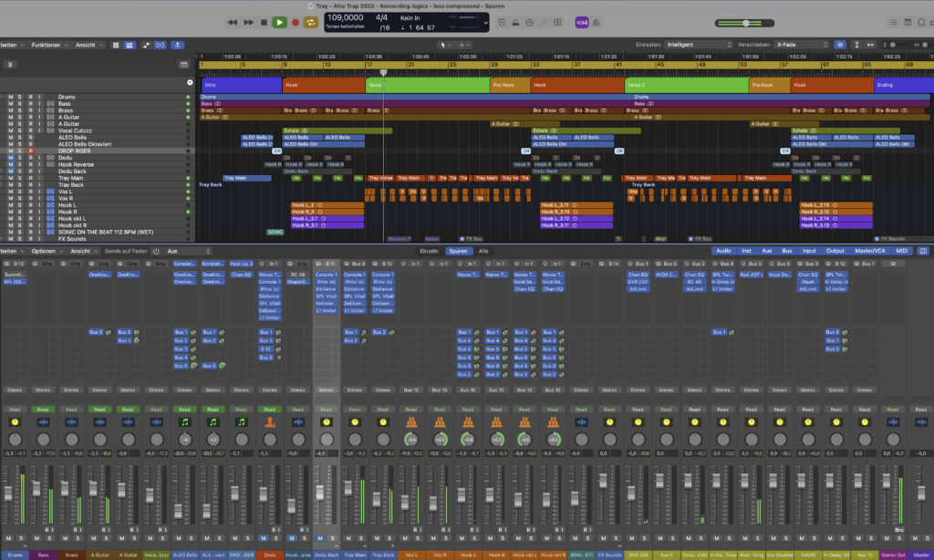Toggle the purple count-in 1234 button
The image size is (934, 560).
tap(581, 23)
